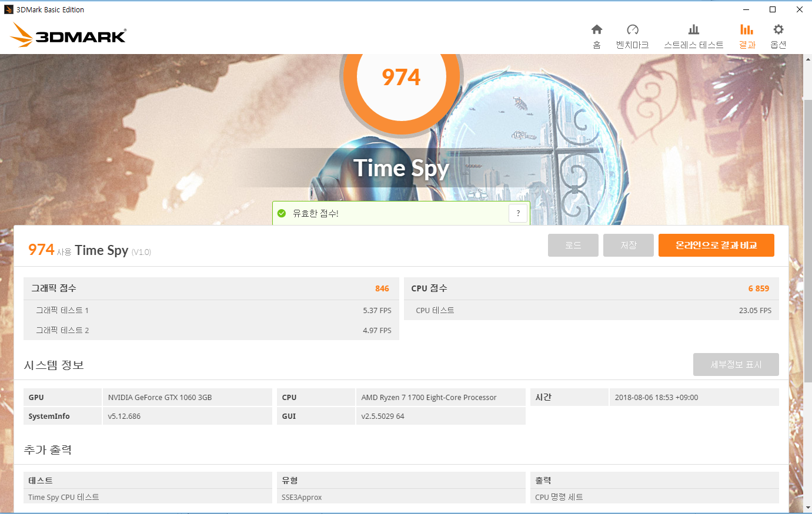812x514 pixels.
Task: Open the Stress Test (스트레스 테스트) icon
Action: pos(694,29)
